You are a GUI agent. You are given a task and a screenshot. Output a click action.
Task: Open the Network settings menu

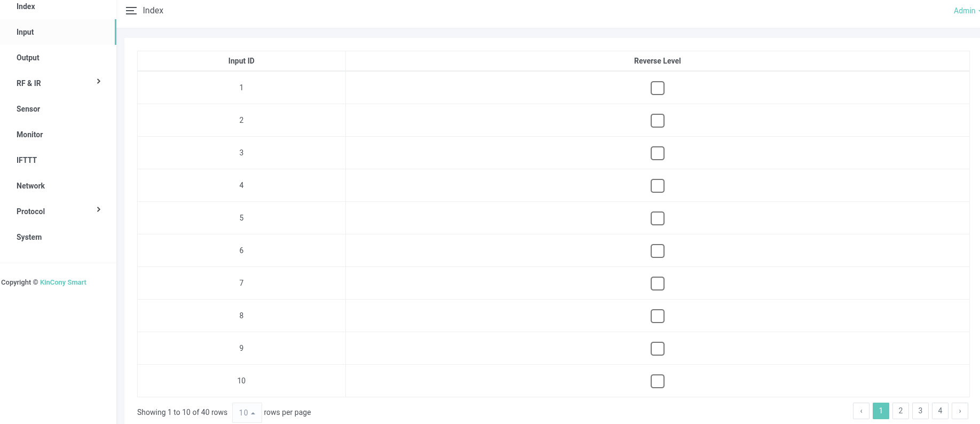pyautogui.click(x=30, y=186)
